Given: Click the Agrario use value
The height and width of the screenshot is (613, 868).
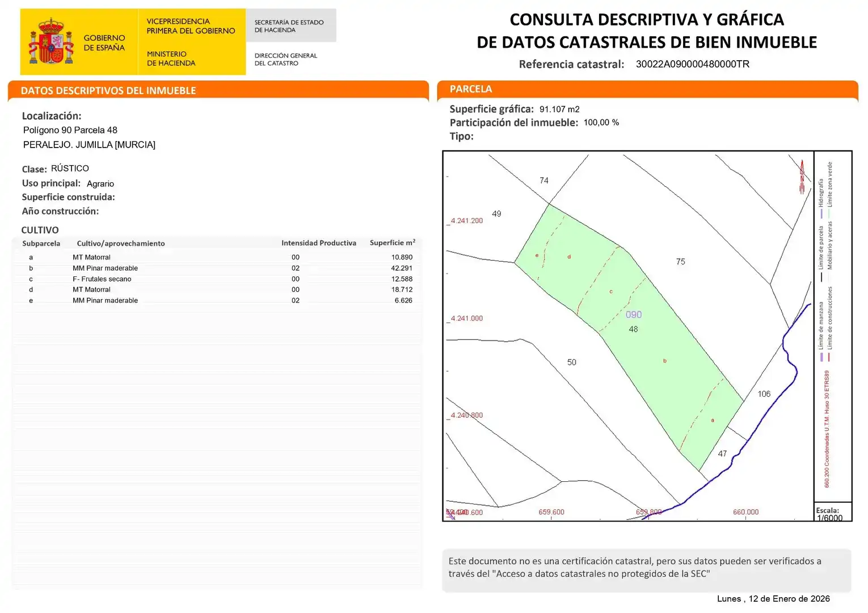Looking at the screenshot, I should tap(100, 183).
